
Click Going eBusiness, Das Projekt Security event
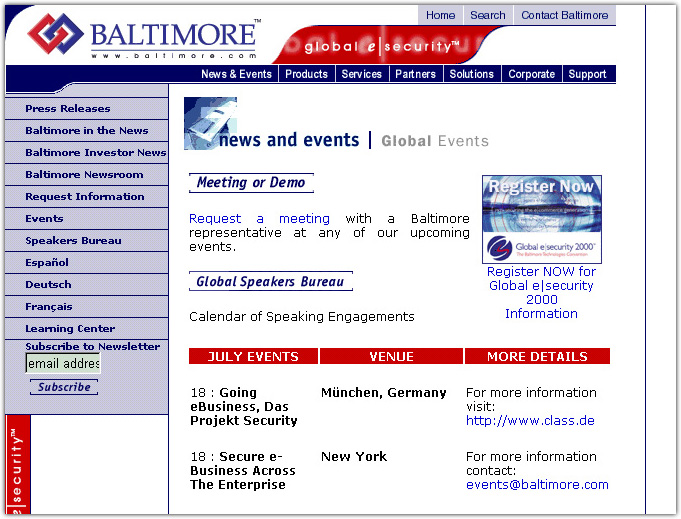[x=244, y=407]
